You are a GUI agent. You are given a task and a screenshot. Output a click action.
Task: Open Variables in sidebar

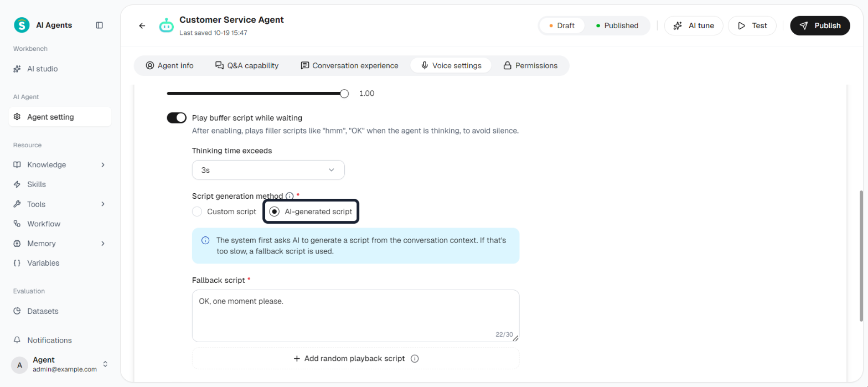(60, 263)
